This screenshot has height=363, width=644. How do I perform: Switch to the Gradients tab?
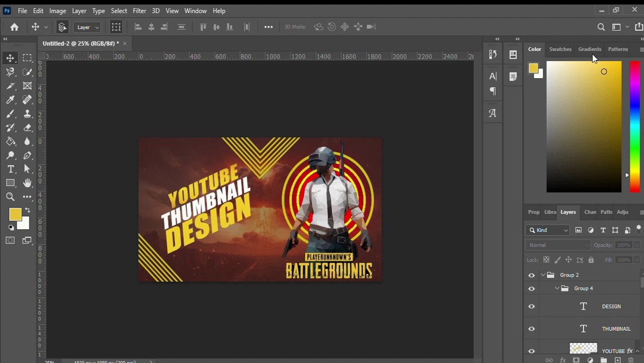pyautogui.click(x=590, y=49)
